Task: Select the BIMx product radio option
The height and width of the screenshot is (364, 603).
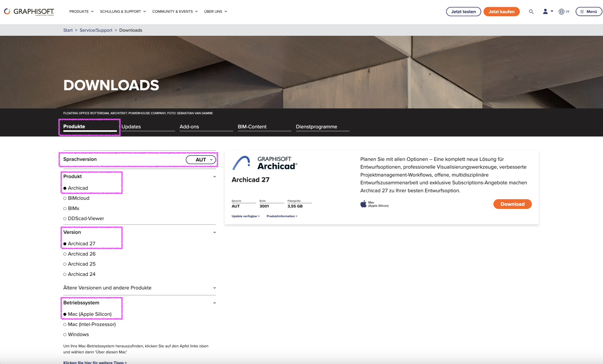Action: pyautogui.click(x=71, y=209)
